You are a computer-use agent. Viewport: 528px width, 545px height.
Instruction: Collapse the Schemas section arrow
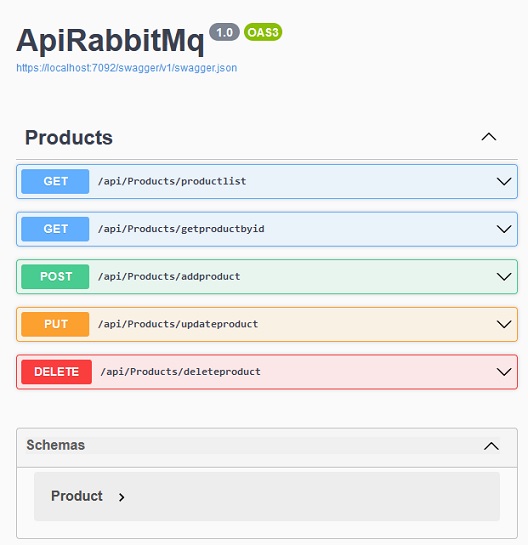[x=491, y=446]
